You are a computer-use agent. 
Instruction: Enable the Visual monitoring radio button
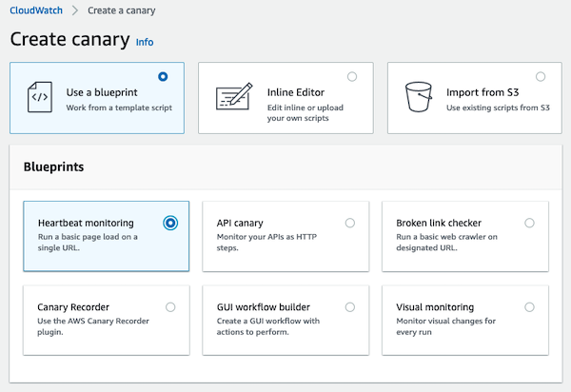click(529, 307)
